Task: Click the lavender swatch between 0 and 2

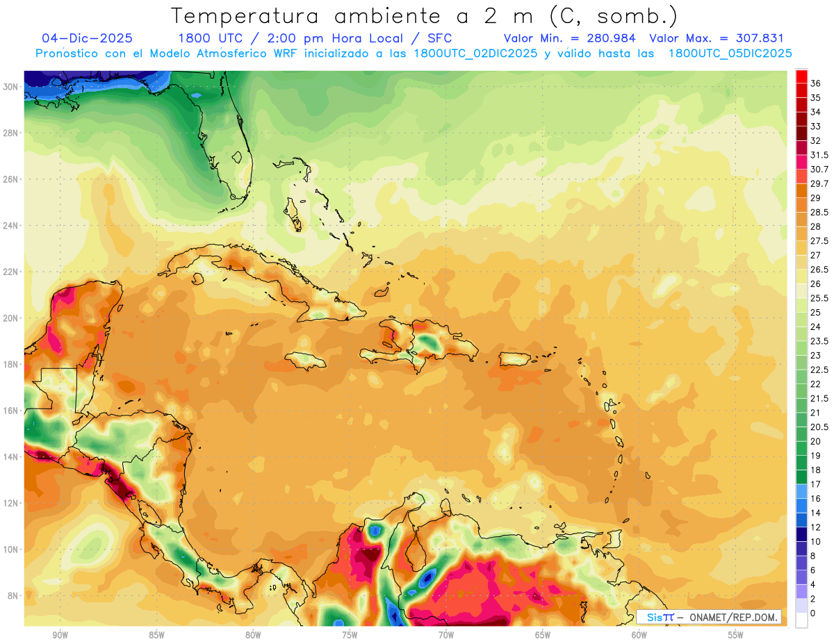Action: [x=801, y=606]
